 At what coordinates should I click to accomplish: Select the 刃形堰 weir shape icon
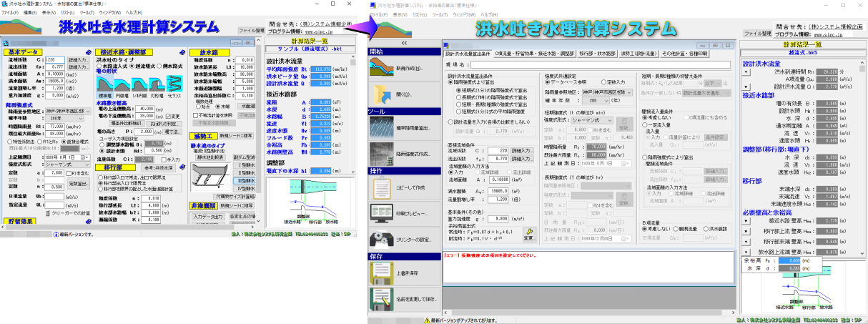coord(157,86)
